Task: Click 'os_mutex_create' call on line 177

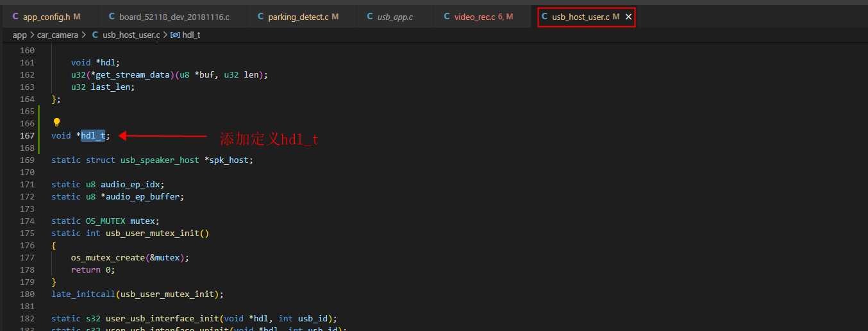Action: pyautogui.click(x=108, y=257)
